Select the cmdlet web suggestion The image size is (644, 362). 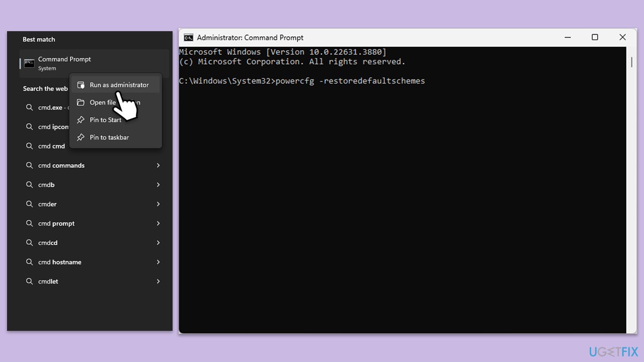(95, 282)
